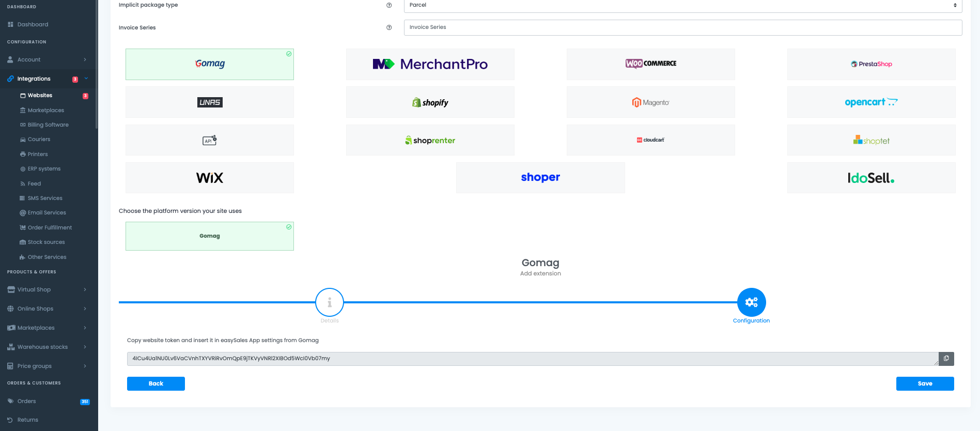
Task: Click the Warehouse stocks boxes icon
Action: point(11,347)
